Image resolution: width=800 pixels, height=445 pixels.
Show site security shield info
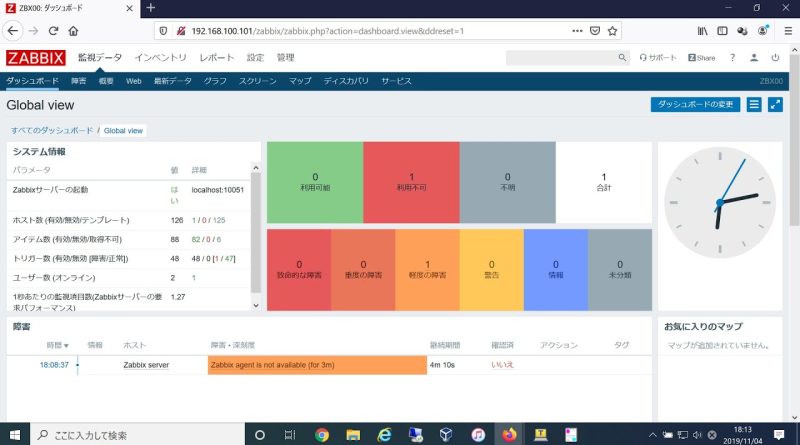[x=163, y=31]
